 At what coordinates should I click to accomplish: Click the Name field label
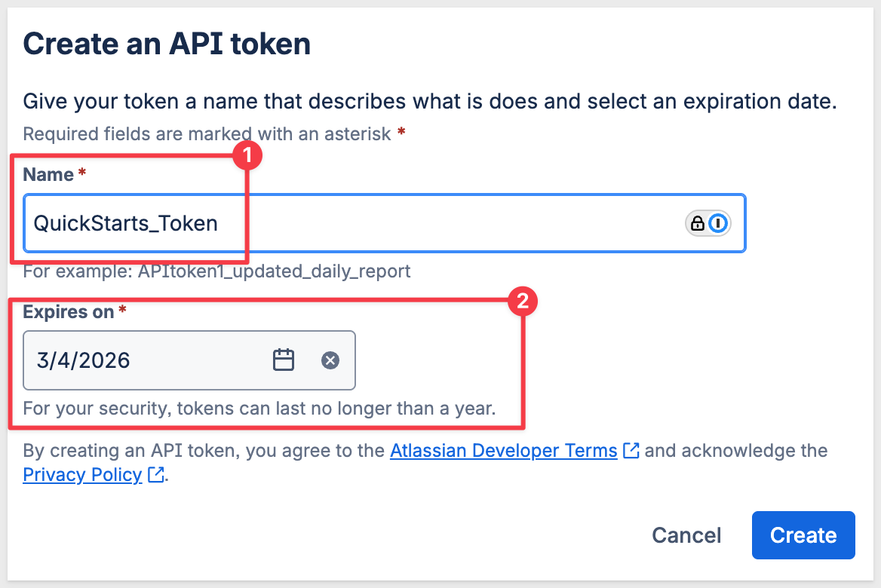[48, 175]
